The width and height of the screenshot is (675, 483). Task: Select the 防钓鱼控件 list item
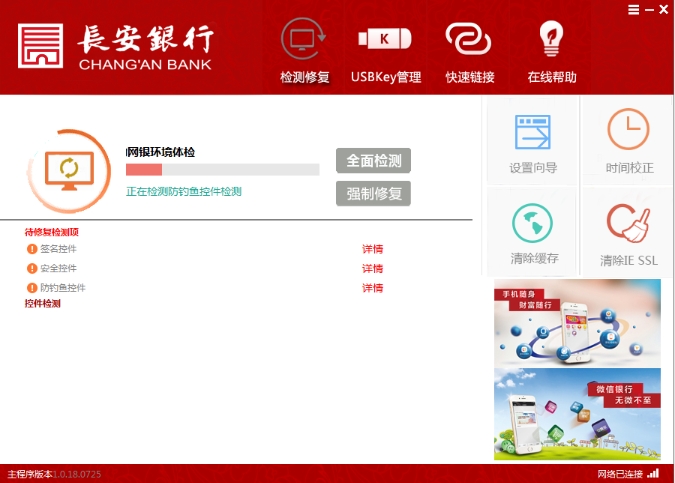click(62, 288)
